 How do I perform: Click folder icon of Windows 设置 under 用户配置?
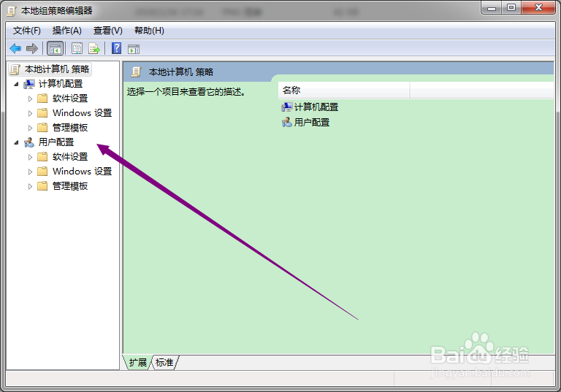(42, 172)
